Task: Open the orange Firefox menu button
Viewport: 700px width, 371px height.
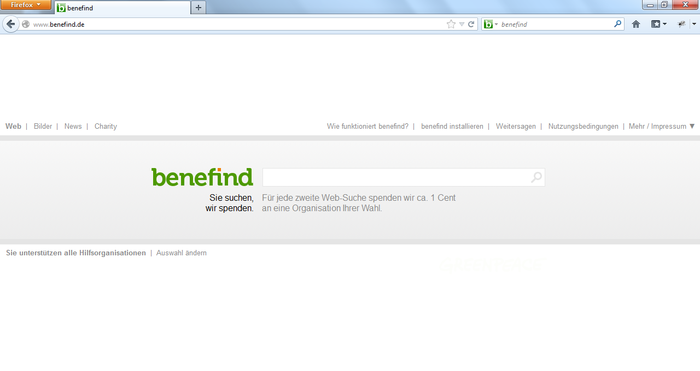Action: [x=25, y=5]
